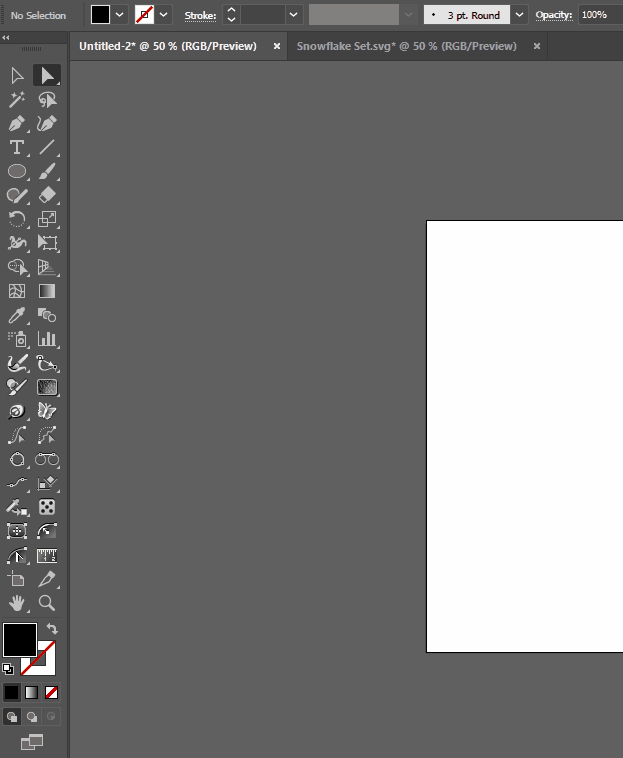Click the Opacity label link
The image size is (623, 758).
pyautogui.click(x=553, y=16)
